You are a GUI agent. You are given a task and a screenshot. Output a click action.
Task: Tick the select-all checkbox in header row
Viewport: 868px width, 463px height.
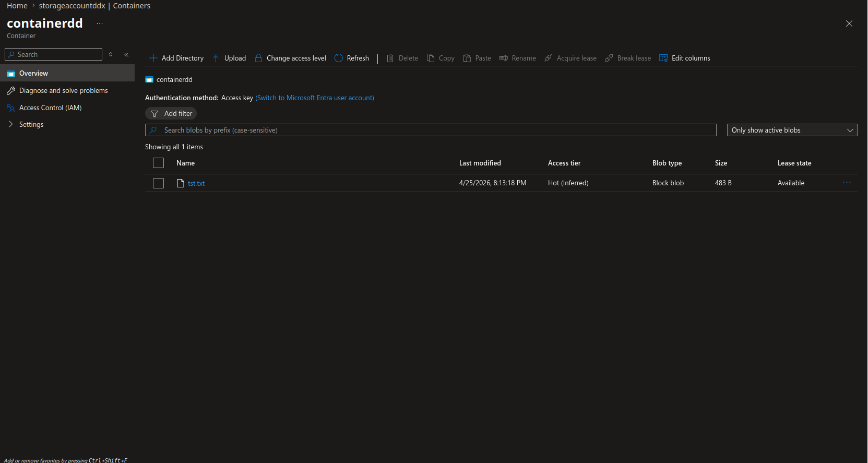coord(158,163)
